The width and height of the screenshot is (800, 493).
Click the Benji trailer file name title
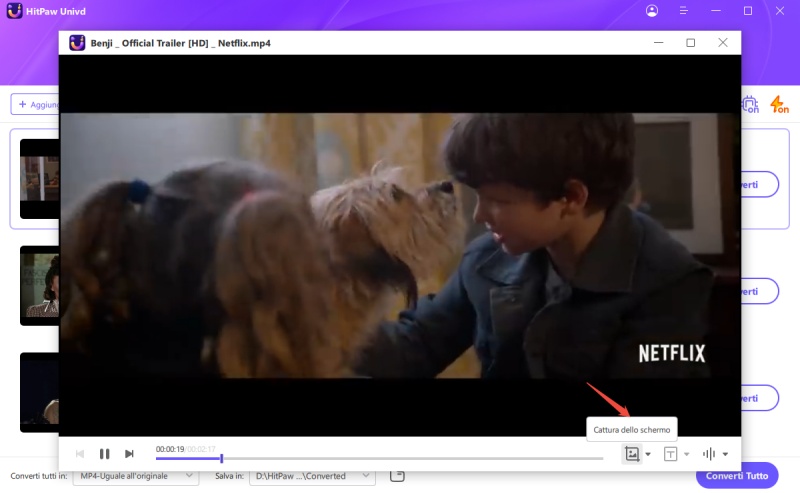[x=181, y=43]
